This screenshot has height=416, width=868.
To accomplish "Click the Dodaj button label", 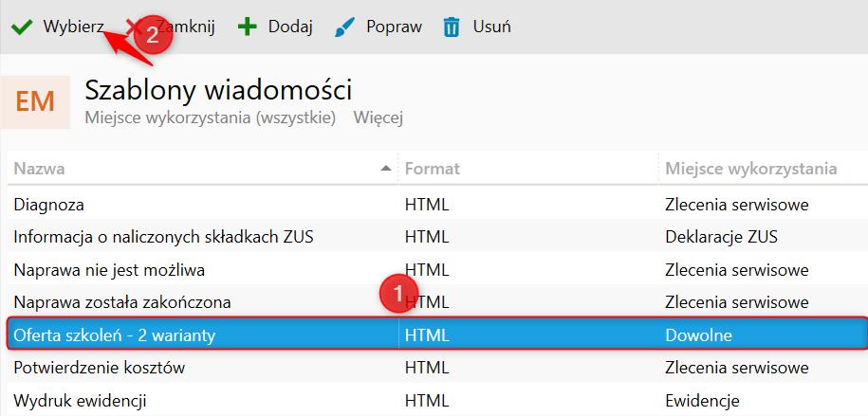I will (290, 27).
